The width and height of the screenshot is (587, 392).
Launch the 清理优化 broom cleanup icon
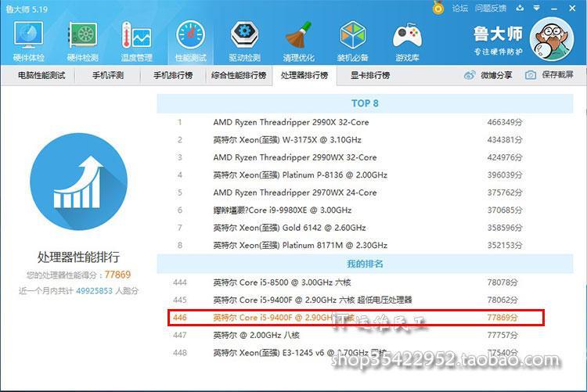[298, 39]
